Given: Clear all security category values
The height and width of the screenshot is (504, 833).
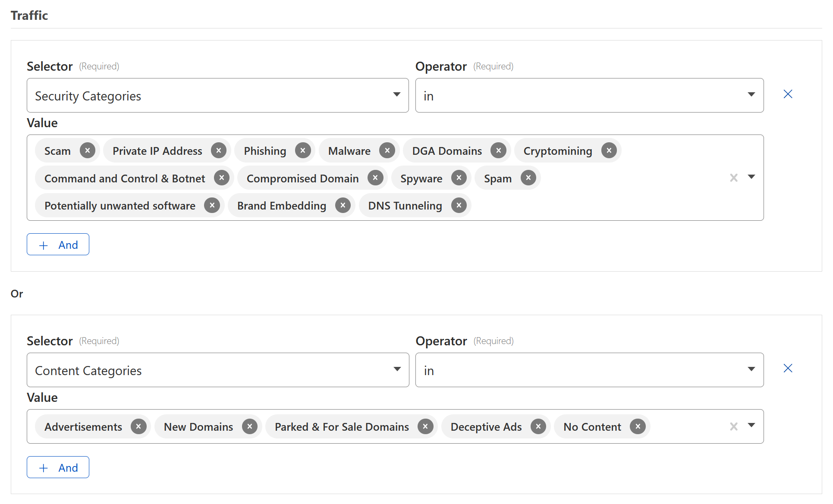Looking at the screenshot, I should (733, 178).
